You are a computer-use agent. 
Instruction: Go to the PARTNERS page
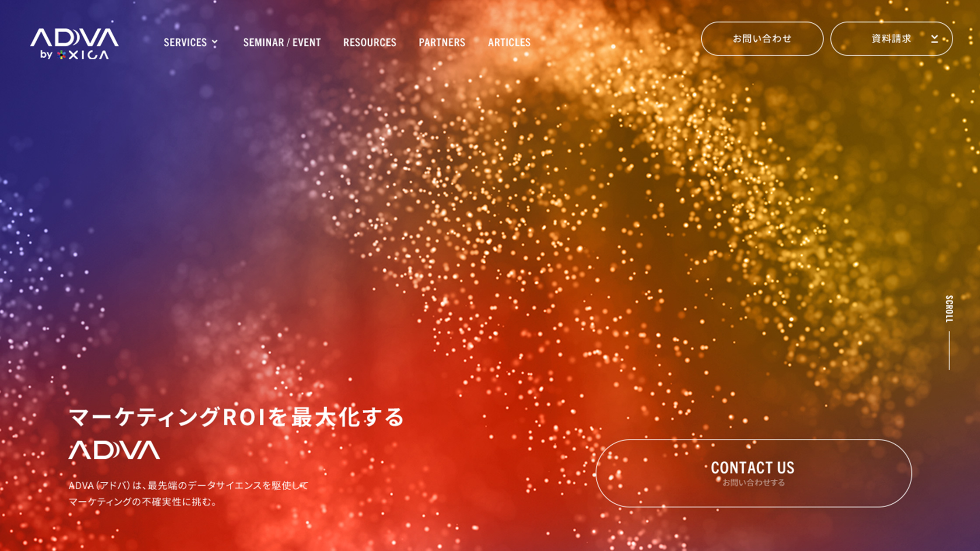pos(442,42)
